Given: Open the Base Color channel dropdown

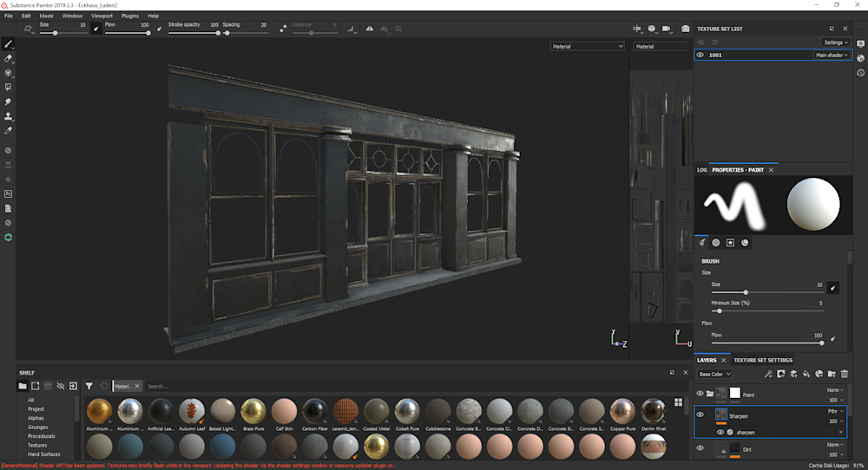Looking at the screenshot, I should click(713, 374).
